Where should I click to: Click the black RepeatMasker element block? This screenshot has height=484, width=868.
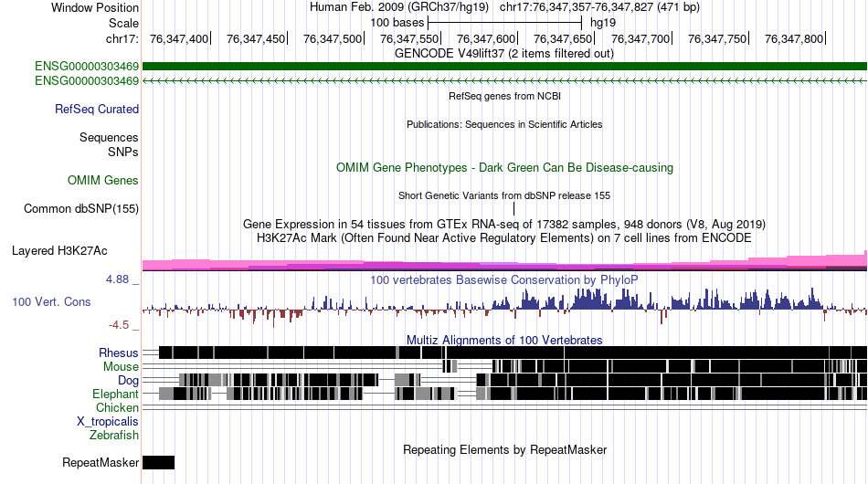tap(158, 462)
